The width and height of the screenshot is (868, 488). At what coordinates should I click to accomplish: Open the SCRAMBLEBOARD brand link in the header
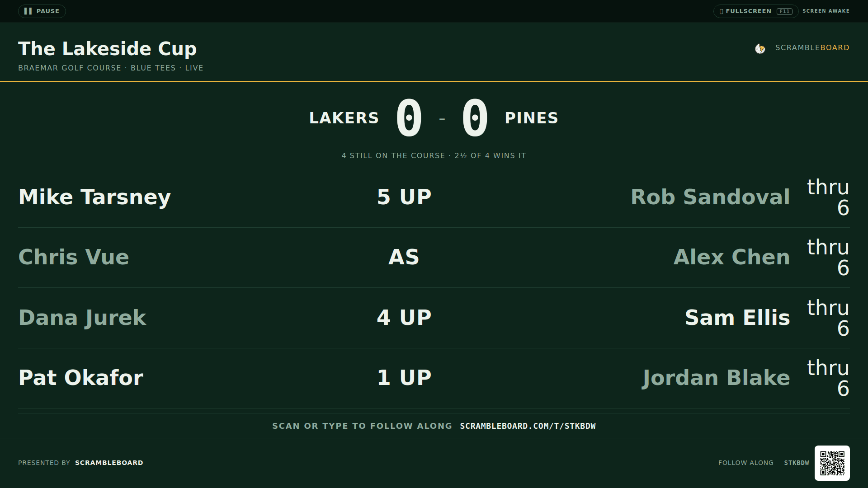tap(812, 48)
